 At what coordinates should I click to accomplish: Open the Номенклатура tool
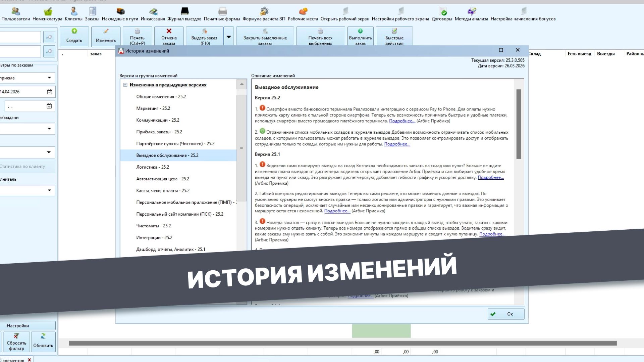(x=47, y=13)
